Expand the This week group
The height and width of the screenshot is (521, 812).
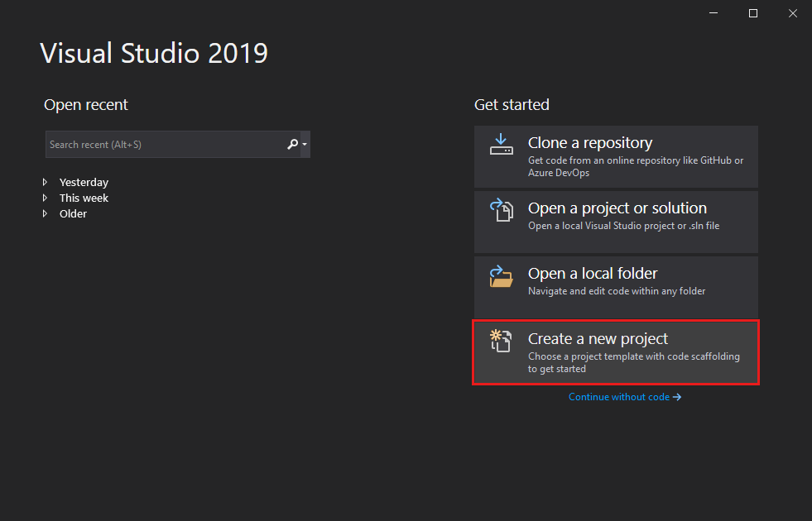coord(46,198)
